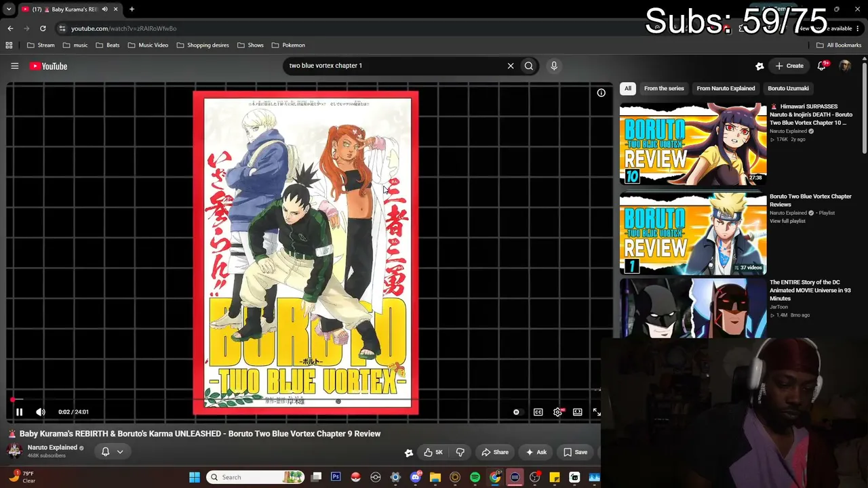Open Naruto Explained channel avatar
The image size is (868, 488).
pyautogui.click(x=14, y=451)
